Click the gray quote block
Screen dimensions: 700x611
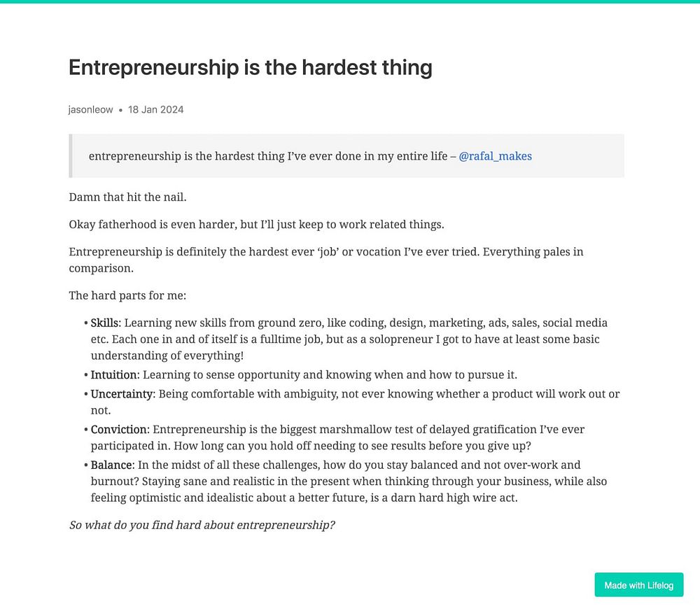pyautogui.click(x=346, y=156)
